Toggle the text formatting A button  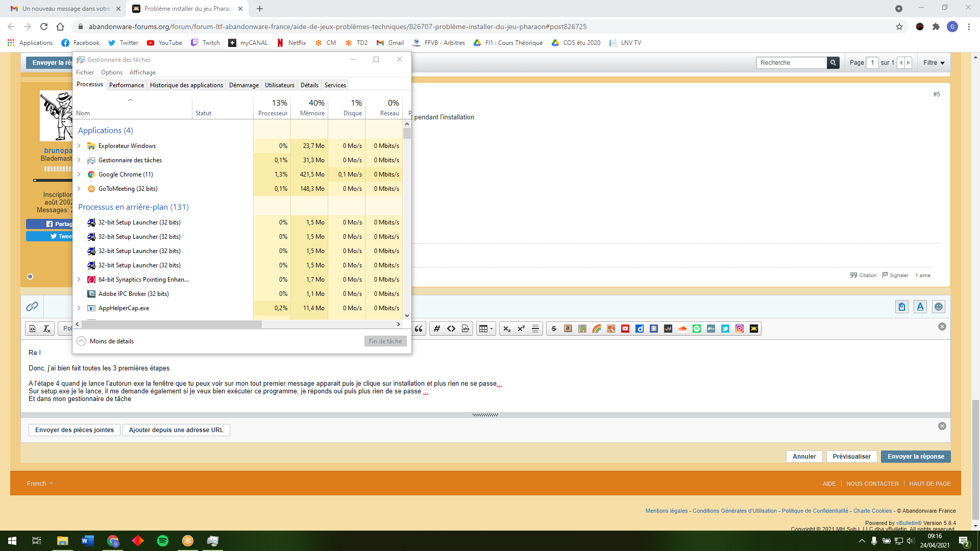coord(920,307)
